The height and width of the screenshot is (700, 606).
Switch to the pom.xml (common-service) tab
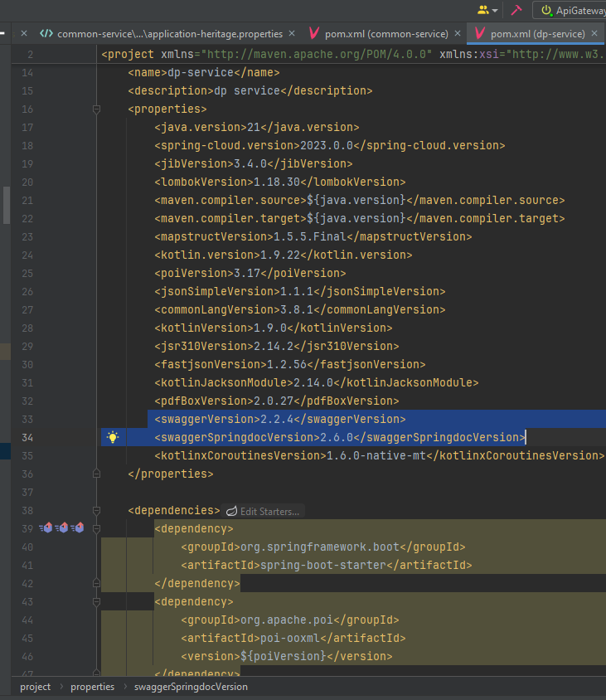(386, 34)
